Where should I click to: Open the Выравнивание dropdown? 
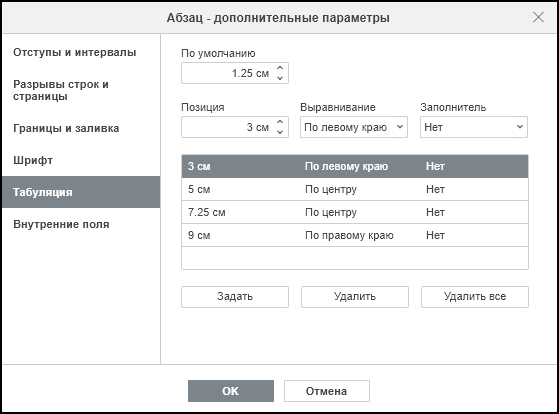(354, 127)
